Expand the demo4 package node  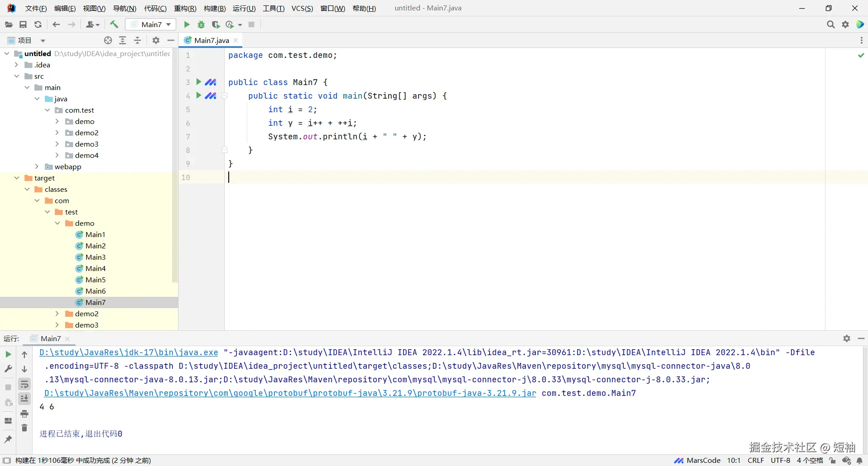pyautogui.click(x=57, y=155)
